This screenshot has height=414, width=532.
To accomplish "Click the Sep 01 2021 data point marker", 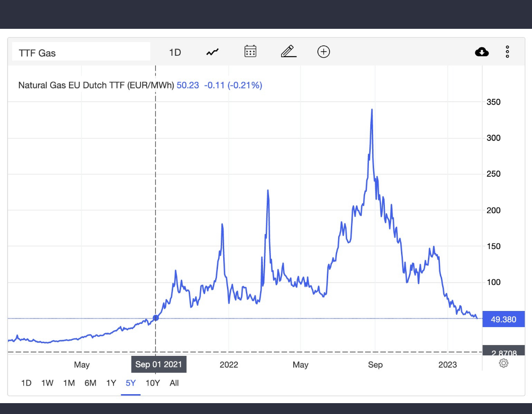I will (156, 318).
